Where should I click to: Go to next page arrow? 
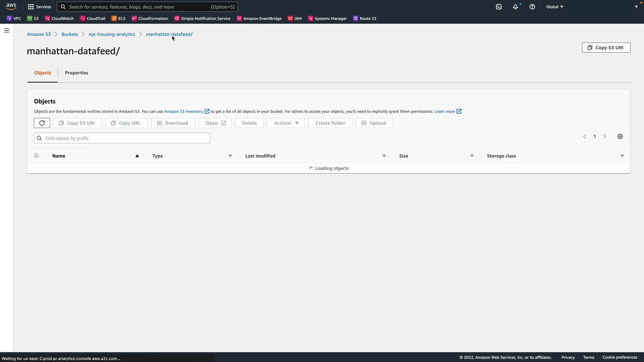point(604,136)
